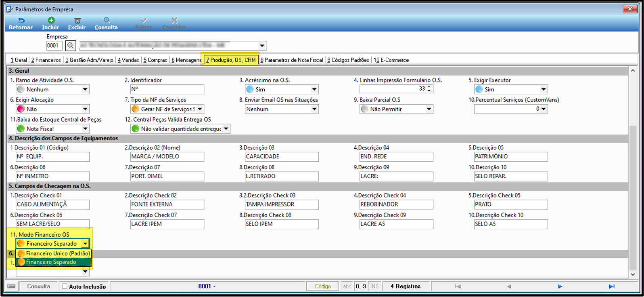The image size is (644, 297).
Task: Click the REBOBINADOR check field
Action: (x=396, y=204)
